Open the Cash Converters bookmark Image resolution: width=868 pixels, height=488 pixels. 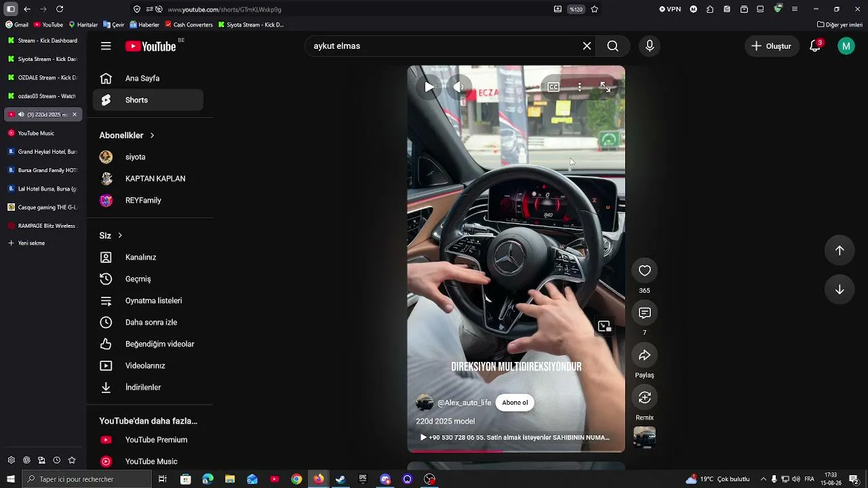click(x=188, y=25)
